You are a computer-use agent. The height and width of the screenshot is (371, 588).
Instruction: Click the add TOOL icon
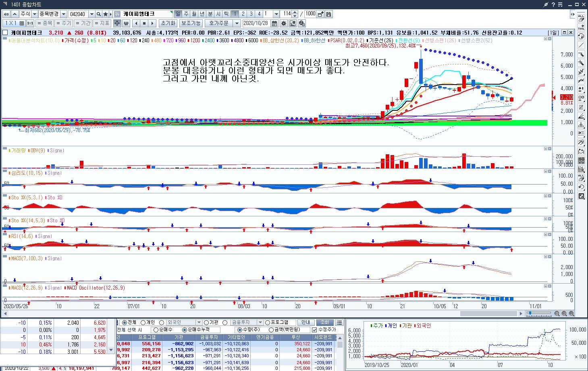tap(581, 27)
